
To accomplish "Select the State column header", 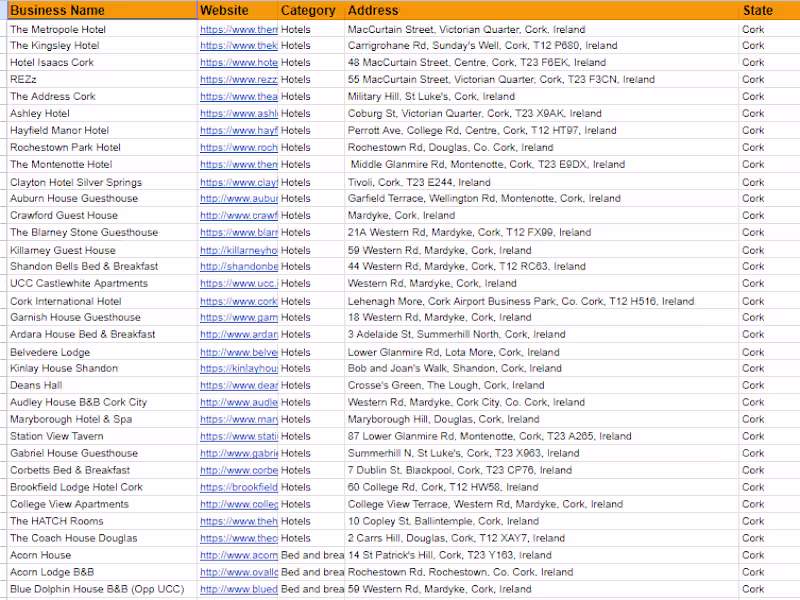I will click(x=769, y=10).
